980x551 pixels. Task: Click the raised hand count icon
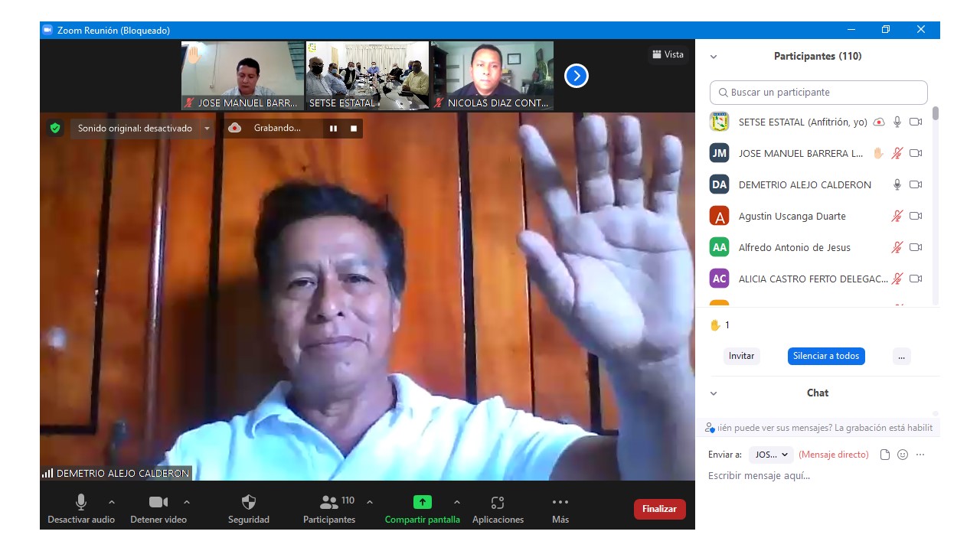coord(715,325)
